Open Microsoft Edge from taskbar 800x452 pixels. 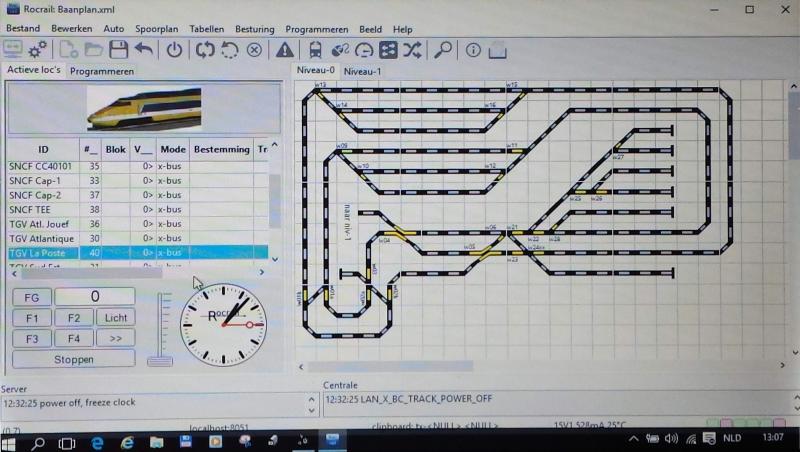point(97,442)
